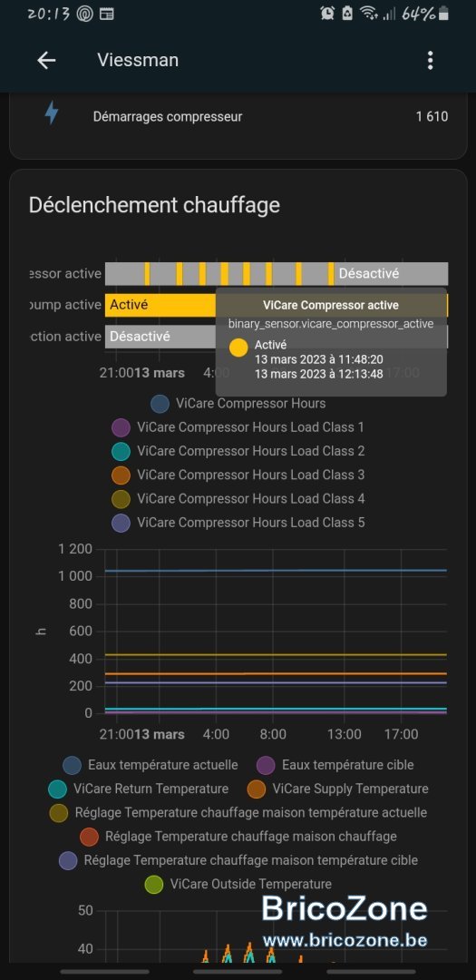
Task: Toggle ViCare Return Temperature legend series
Action: click(138, 789)
